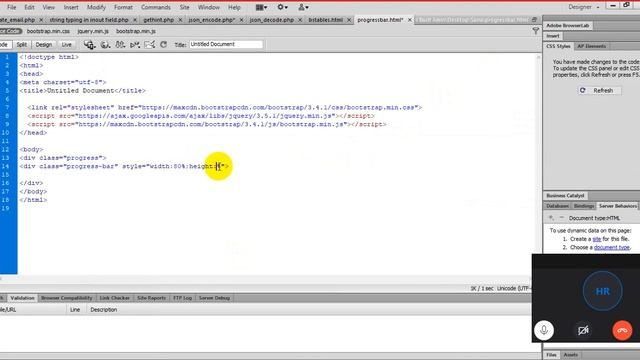Click the 'document type' link
This screenshot has height=360, width=640.
pyautogui.click(x=611, y=247)
